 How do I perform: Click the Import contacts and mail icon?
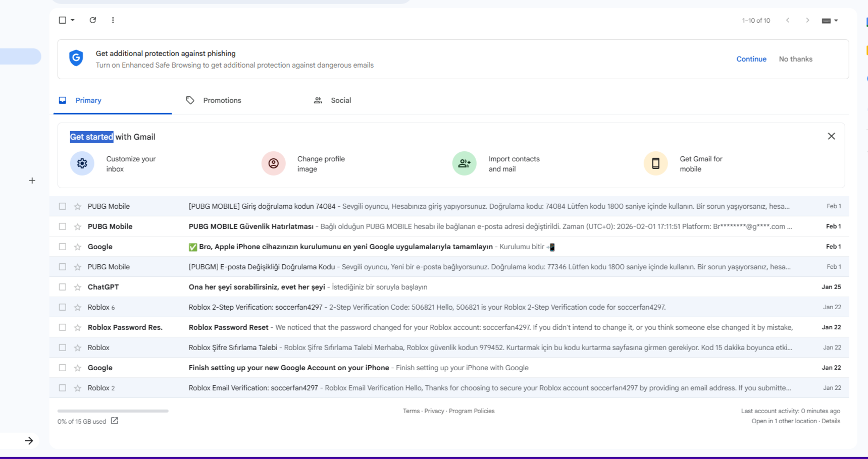pyautogui.click(x=465, y=163)
